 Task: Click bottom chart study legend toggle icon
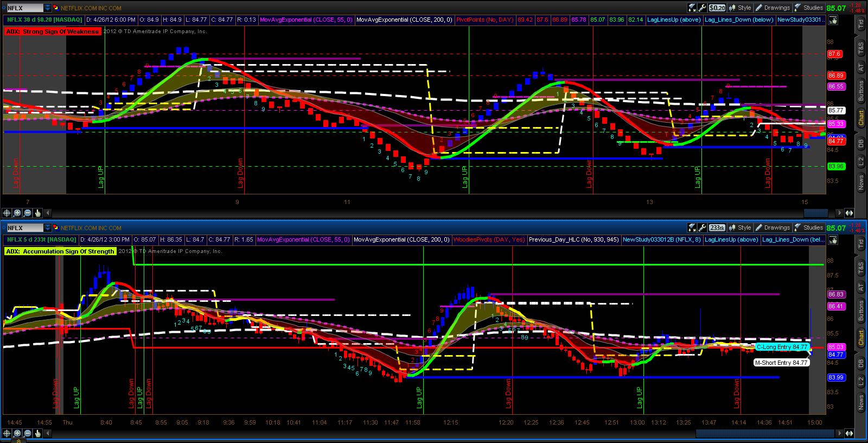point(833,240)
